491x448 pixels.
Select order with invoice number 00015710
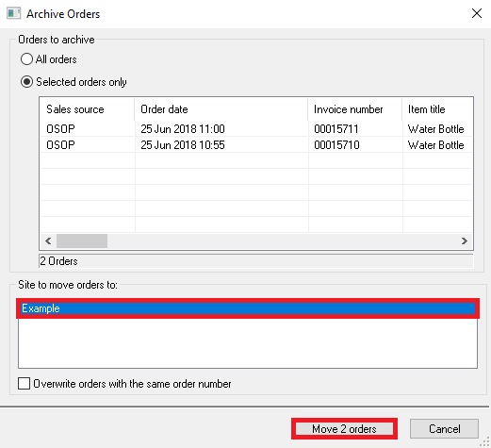tap(256, 144)
